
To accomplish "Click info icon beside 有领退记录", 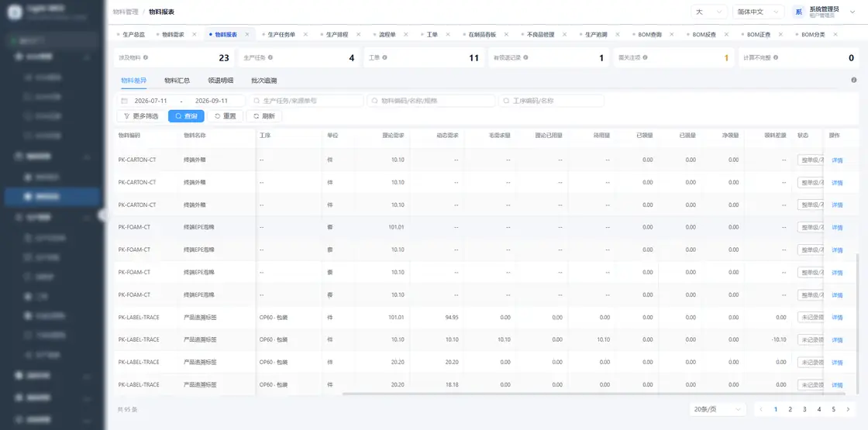I will click(525, 57).
